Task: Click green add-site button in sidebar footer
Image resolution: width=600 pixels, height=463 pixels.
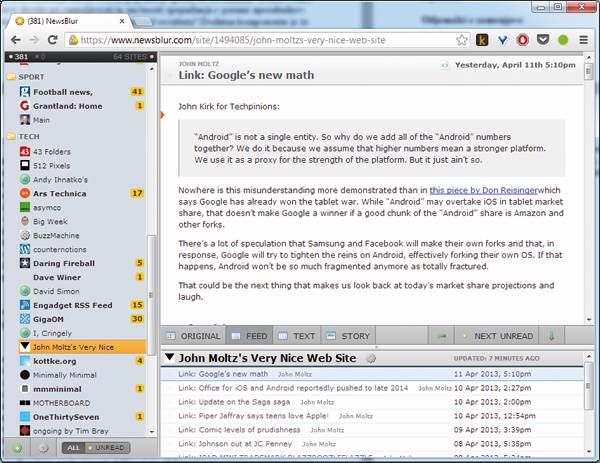Action: click(17, 448)
